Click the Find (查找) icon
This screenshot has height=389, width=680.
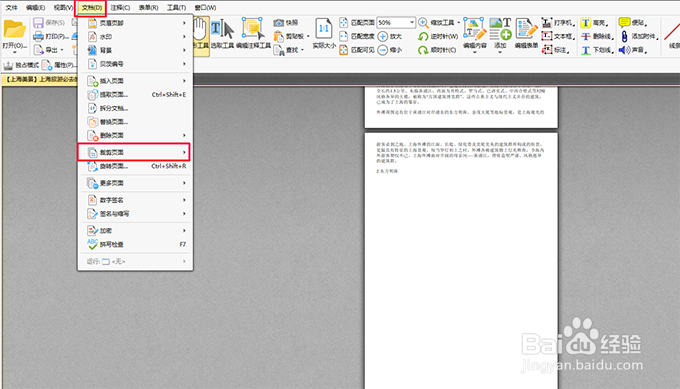(278, 50)
